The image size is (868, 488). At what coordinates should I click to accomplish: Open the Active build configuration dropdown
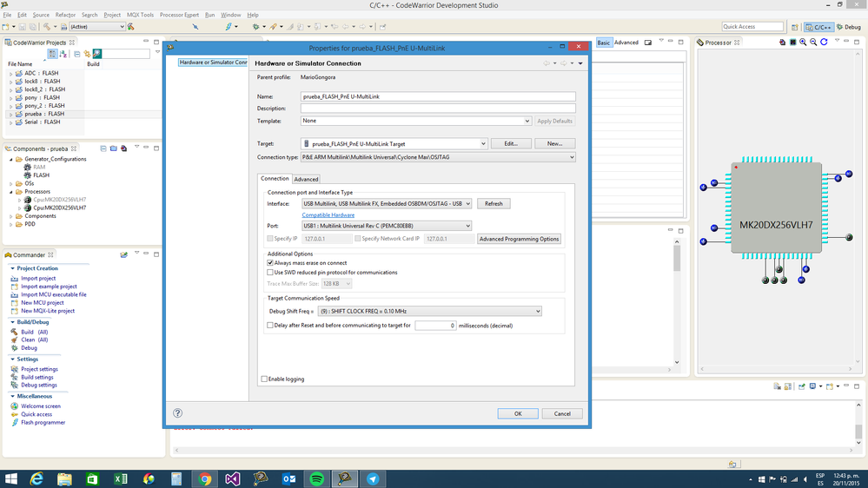point(122,27)
